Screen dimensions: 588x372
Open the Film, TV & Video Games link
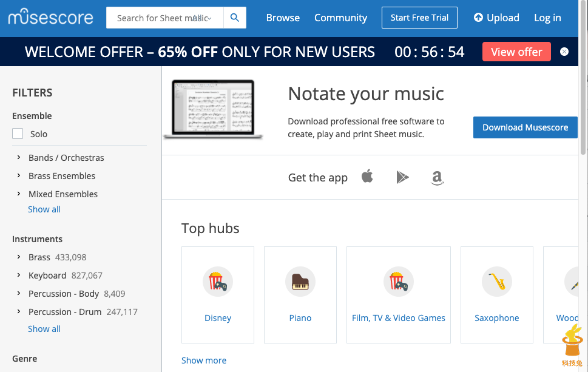(x=399, y=318)
